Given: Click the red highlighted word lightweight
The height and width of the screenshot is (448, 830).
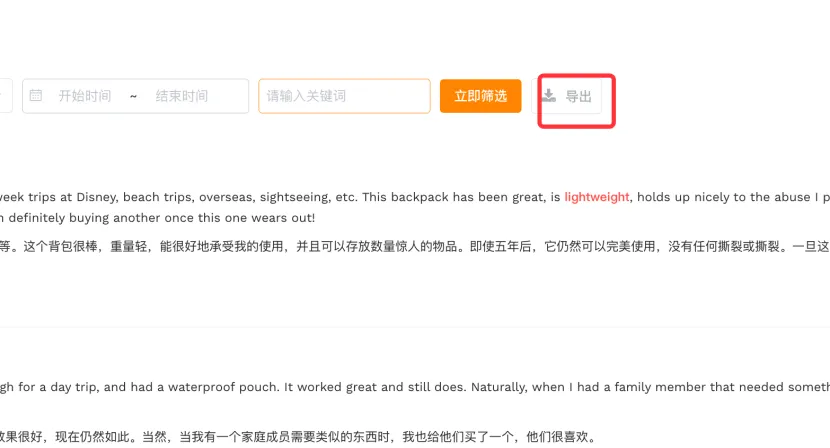Looking at the screenshot, I should [x=597, y=197].
